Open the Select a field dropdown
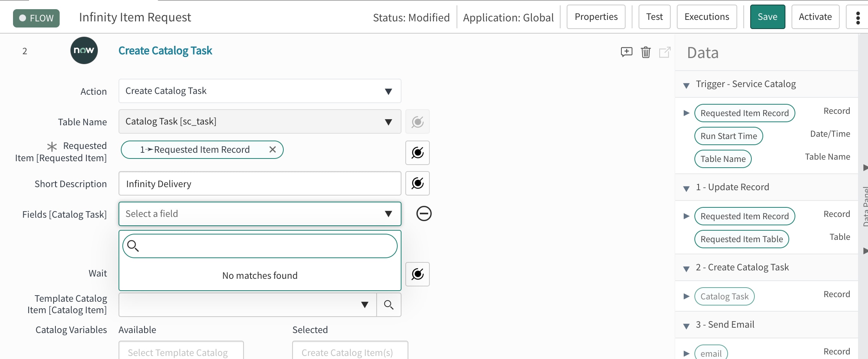Image resolution: width=868 pixels, height=359 pixels. point(260,214)
